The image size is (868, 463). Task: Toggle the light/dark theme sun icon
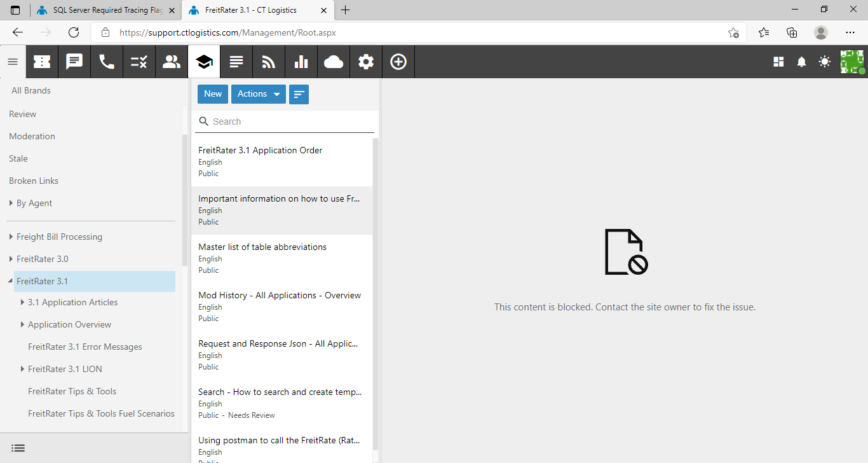(x=824, y=62)
